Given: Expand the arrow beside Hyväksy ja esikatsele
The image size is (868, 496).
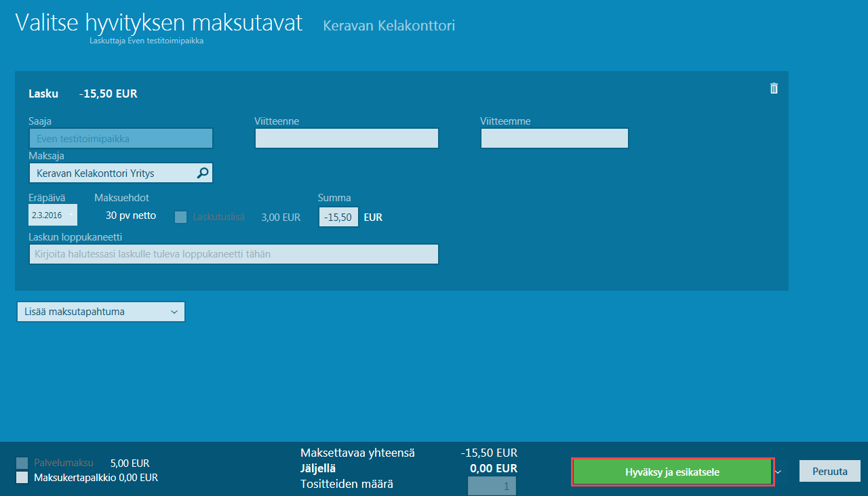Looking at the screenshot, I should point(778,472).
